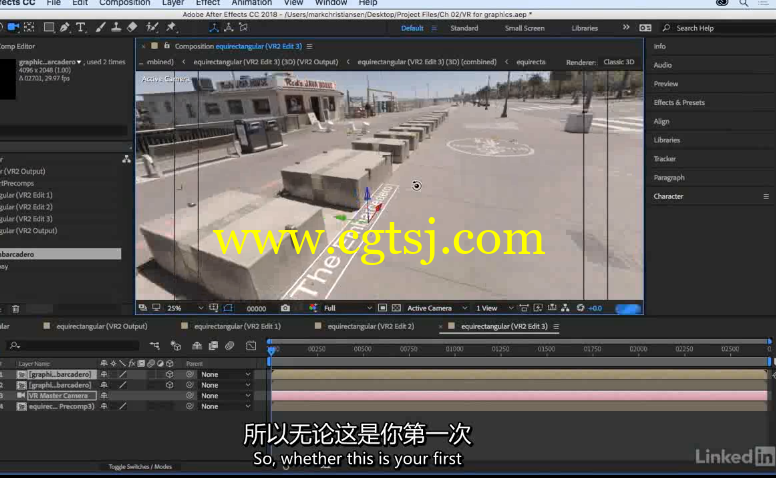Select the Rectangle shape tool

pyautogui.click(x=48, y=27)
